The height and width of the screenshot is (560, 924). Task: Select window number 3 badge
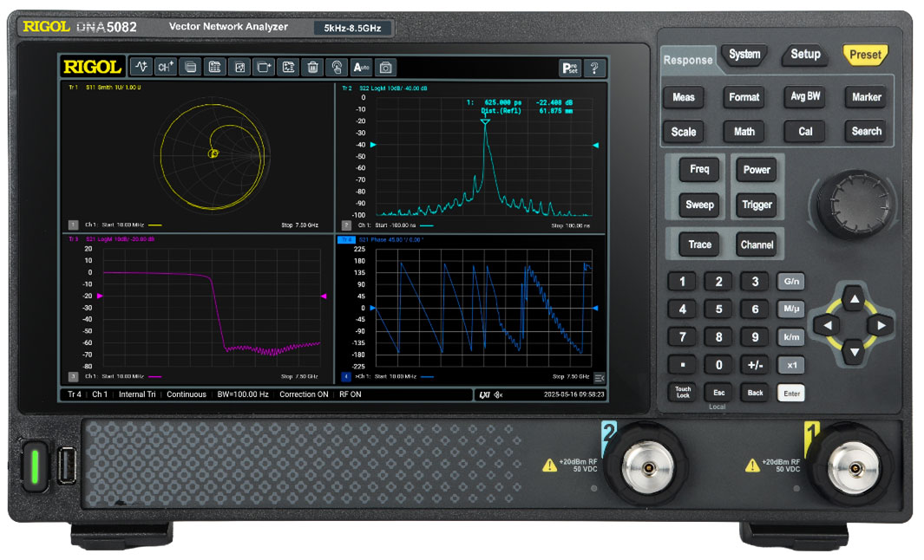pos(73,376)
